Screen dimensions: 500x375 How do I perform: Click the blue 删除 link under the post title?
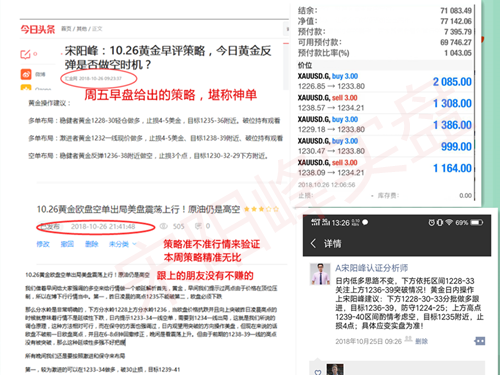pyautogui.click(x=92, y=244)
